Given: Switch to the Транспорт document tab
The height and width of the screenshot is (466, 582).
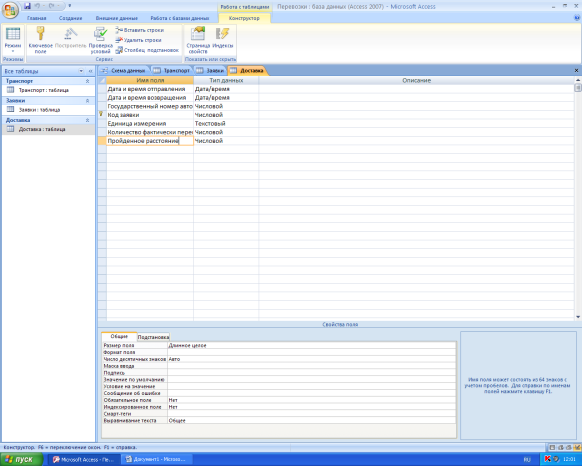Looking at the screenshot, I should (x=172, y=70).
